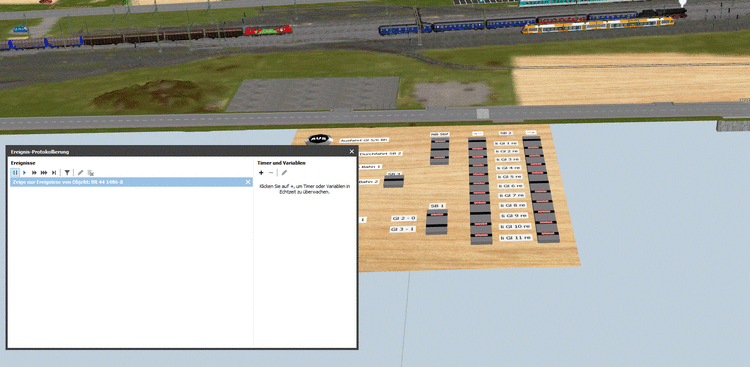
Task: Click the skip-to-end icon in Ereignisse toolbar
Action: 54,172
